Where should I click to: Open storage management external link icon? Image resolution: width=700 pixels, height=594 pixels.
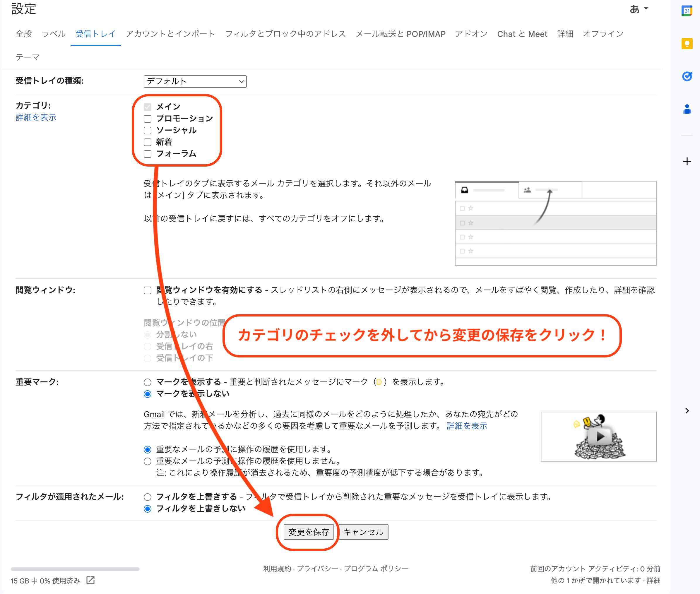coord(90,580)
